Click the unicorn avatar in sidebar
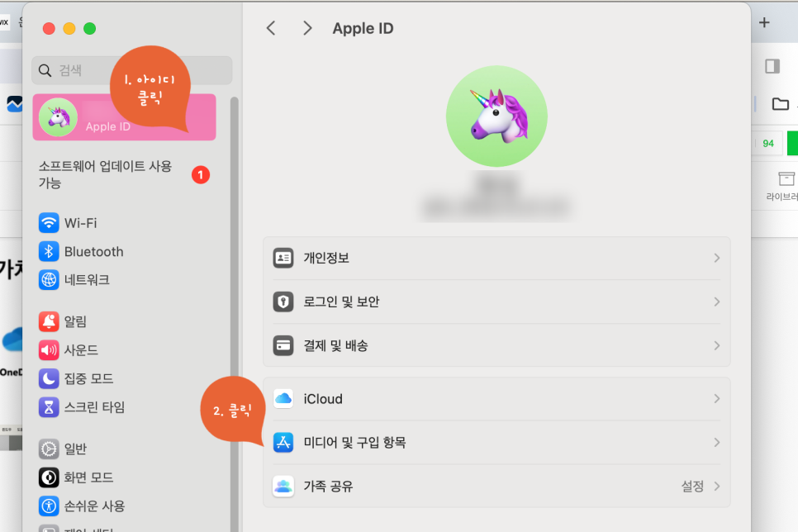Screen dimensions: 798x532 tap(59, 117)
